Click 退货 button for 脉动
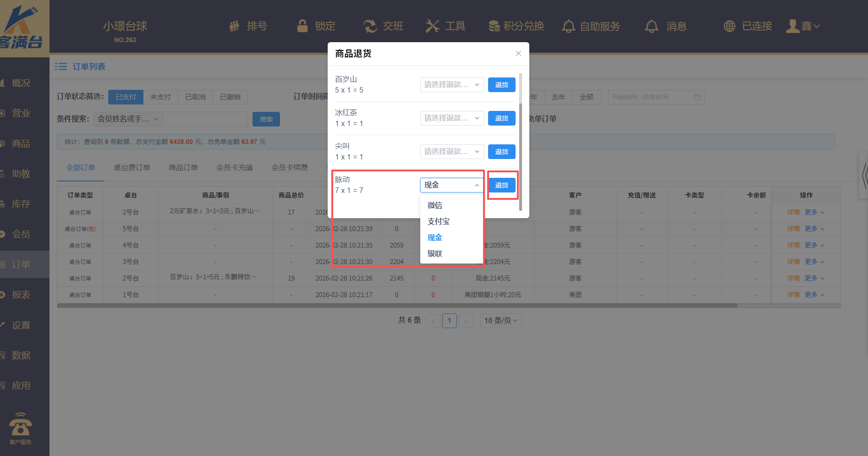Screen dimensions: 868x456 [x=501, y=185]
